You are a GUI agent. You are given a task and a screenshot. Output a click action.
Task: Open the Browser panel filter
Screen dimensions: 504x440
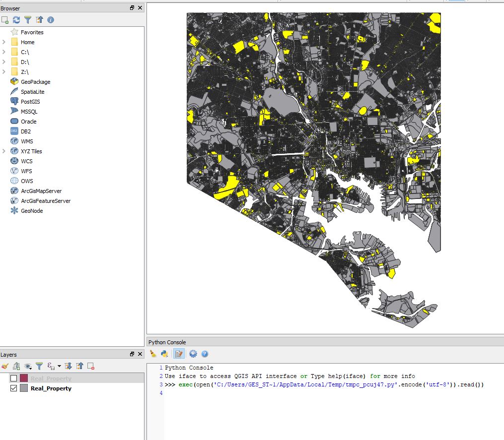point(28,20)
